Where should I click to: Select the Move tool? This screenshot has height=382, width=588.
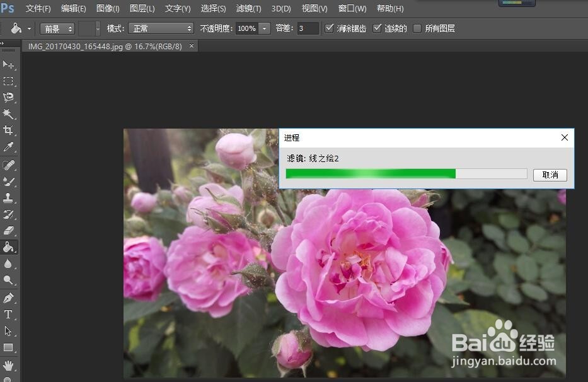point(8,65)
